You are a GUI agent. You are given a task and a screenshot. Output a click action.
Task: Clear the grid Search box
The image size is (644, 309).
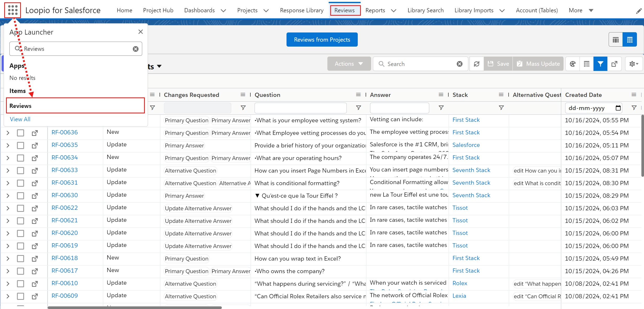(x=460, y=64)
